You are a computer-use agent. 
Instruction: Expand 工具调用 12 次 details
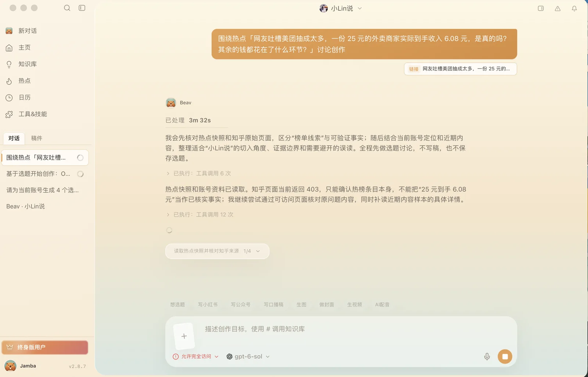coord(200,214)
